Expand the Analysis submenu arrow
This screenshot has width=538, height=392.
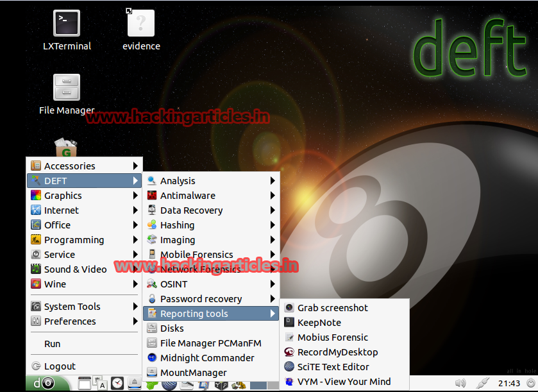pyautogui.click(x=273, y=180)
